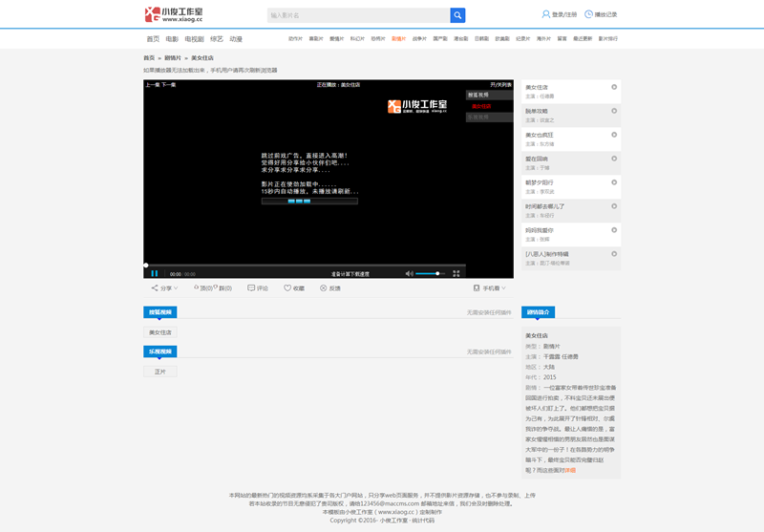Expand the 手机看 dropdown arrow
Image resolution: width=764 pixels, height=532 pixels.
[504, 287]
